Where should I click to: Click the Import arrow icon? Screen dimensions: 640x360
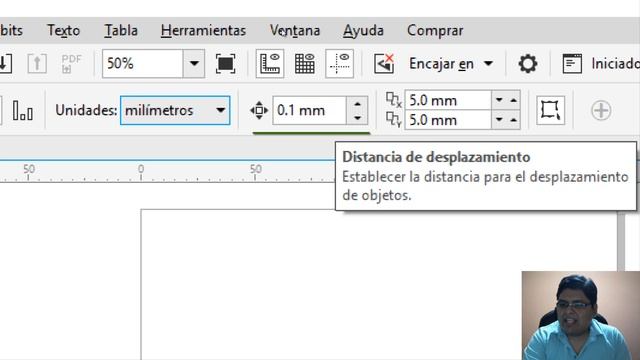click(x=5, y=64)
